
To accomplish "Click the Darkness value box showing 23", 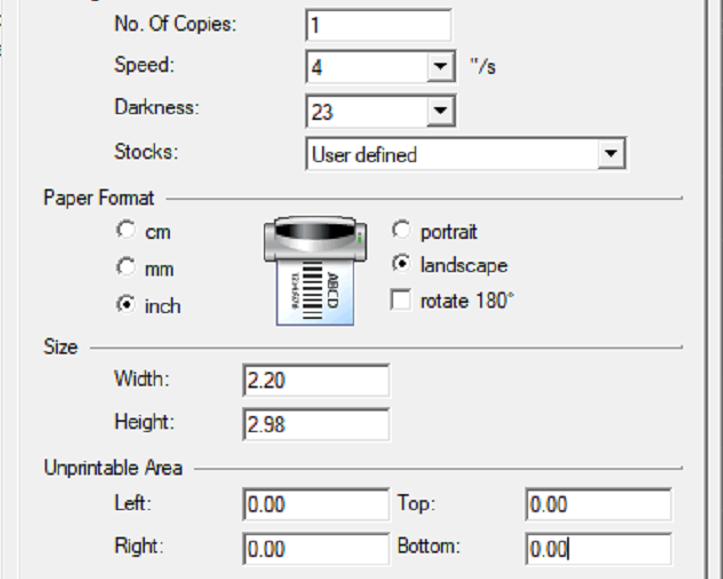I will (x=366, y=111).
